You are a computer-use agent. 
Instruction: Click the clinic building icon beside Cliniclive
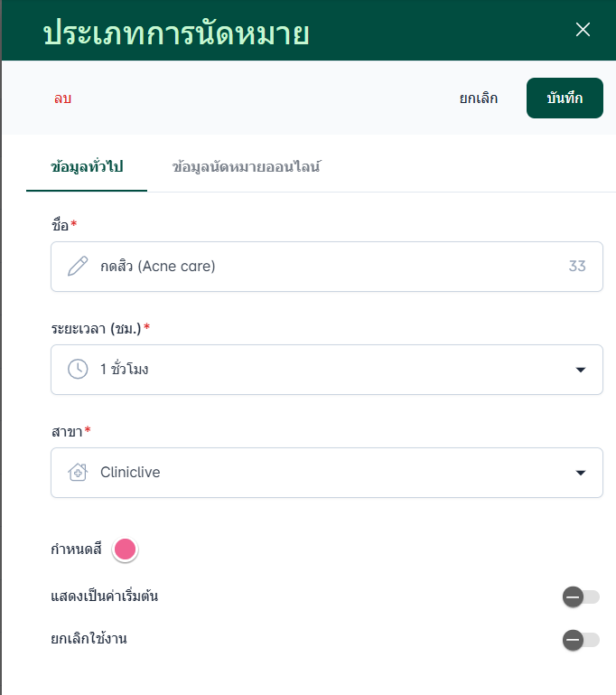(x=78, y=473)
